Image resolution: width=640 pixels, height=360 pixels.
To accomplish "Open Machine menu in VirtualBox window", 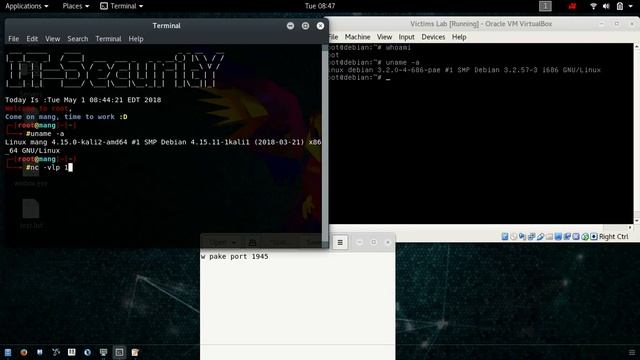I will pyautogui.click(x=357, y=37).
